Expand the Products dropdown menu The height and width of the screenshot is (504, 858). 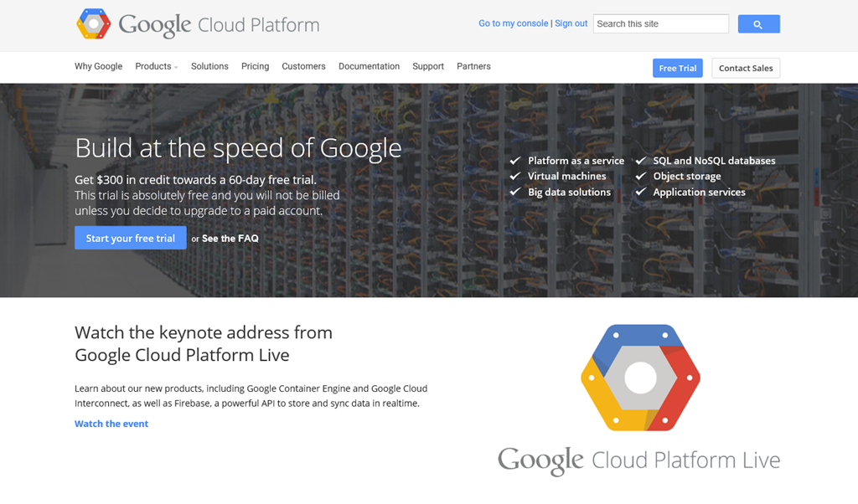point(157,66)
